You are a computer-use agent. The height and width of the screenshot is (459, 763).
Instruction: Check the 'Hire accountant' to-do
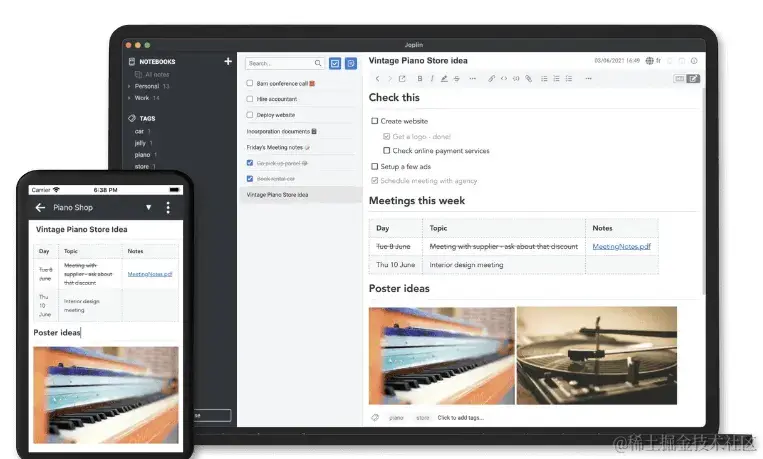[x=250, y=99]
